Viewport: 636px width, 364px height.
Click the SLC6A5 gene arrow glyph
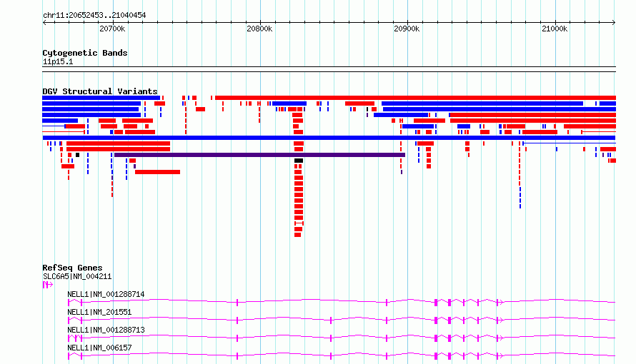tap(48, 285)
